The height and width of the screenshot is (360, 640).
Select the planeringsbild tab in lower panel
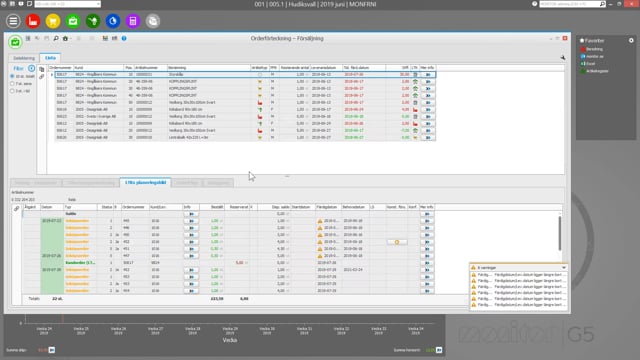(146, 182)
